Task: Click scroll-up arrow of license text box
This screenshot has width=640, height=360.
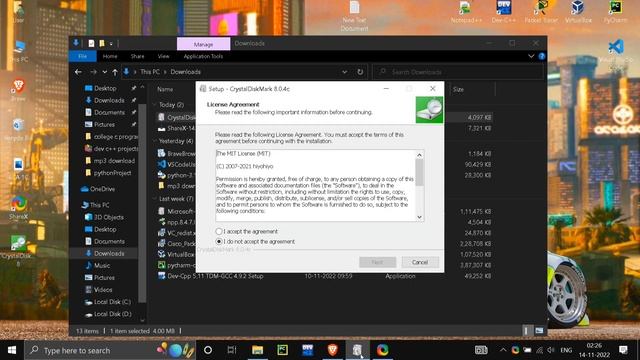Action: pos(419,155)
